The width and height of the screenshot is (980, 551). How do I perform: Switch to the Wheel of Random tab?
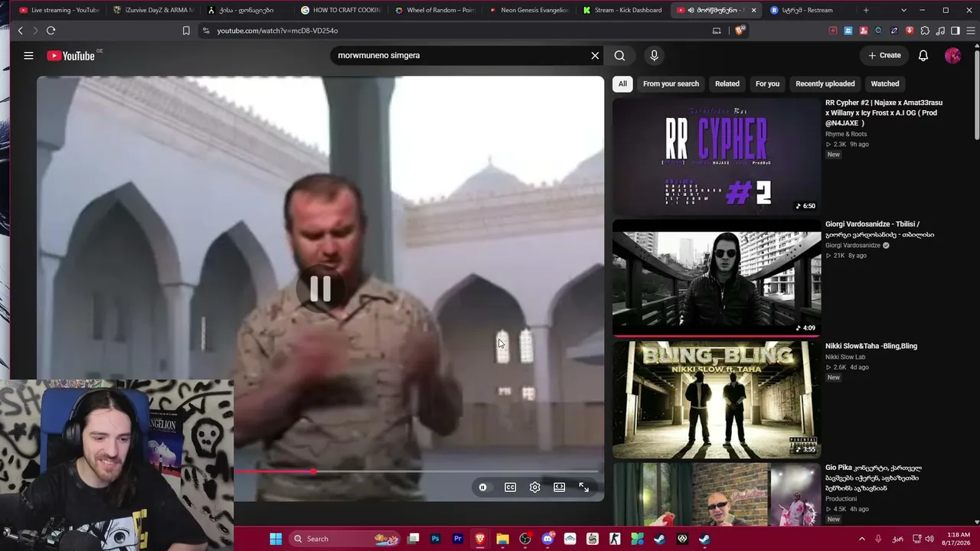coord(435,10)
